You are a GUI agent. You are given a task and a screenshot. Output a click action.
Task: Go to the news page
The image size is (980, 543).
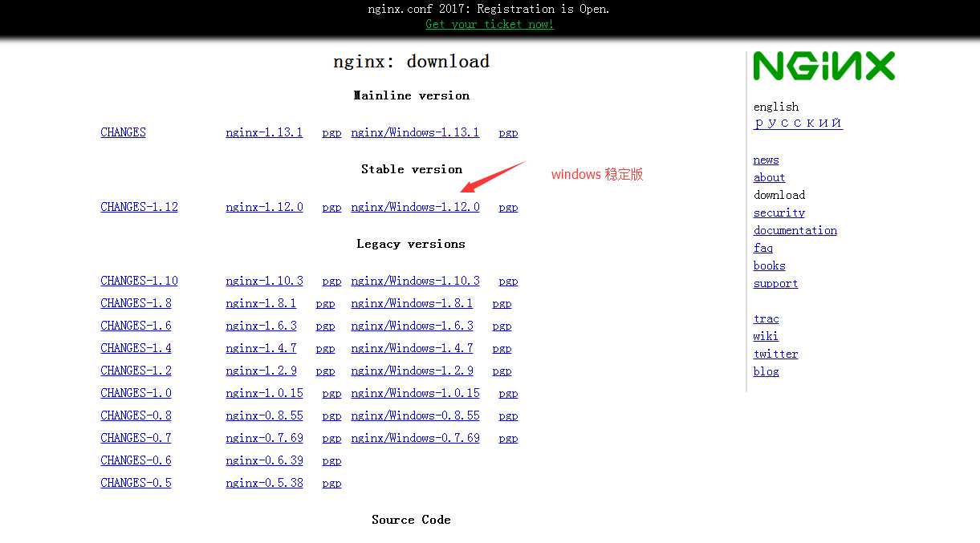[x=766, y=160]
